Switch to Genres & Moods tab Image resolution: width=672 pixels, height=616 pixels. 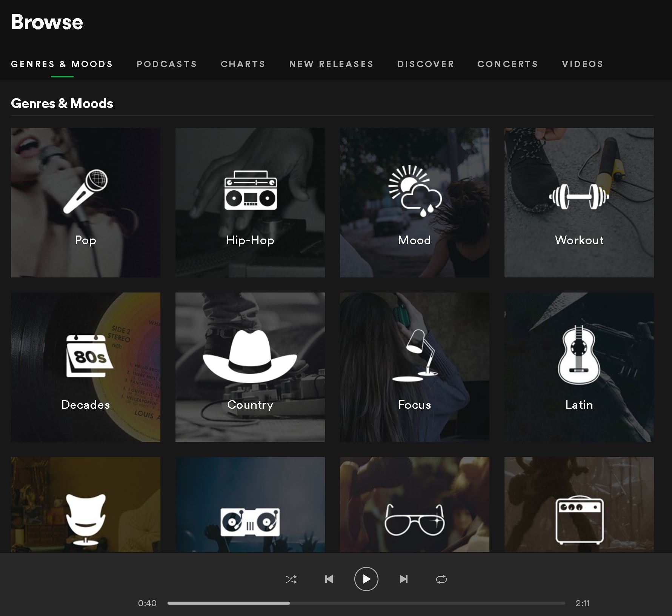coord(62,64)
